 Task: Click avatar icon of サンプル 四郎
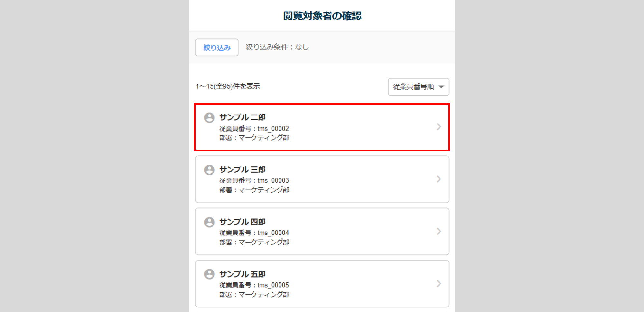(209, 222)
